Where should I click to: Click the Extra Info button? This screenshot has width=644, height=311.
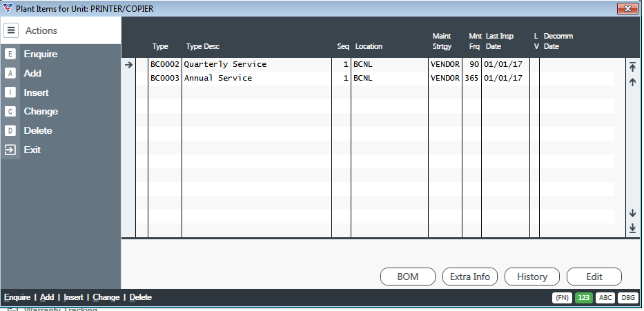coord(470,277)
